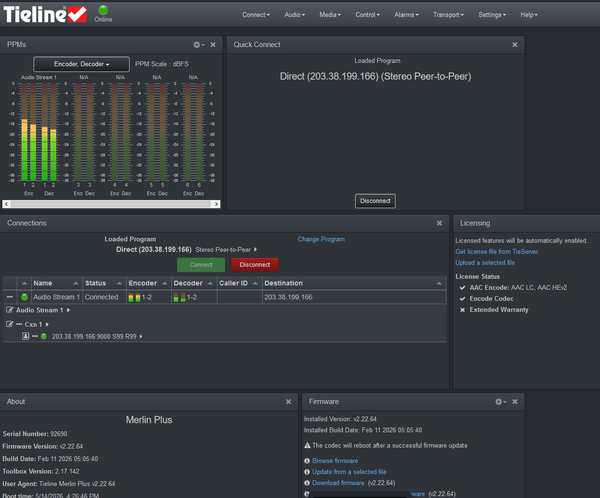Click the Audio Stream 1 encoder PPM meter
The height and width of the screenshot is (498, 600).
[29, 132]
